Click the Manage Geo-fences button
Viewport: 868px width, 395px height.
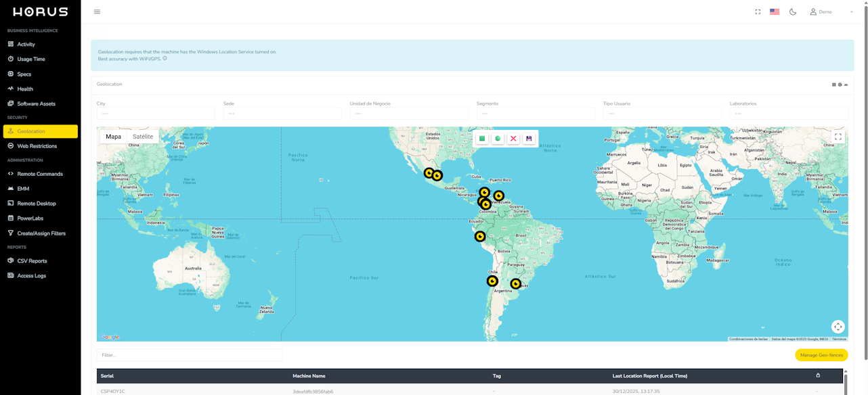tap(821, 355)
